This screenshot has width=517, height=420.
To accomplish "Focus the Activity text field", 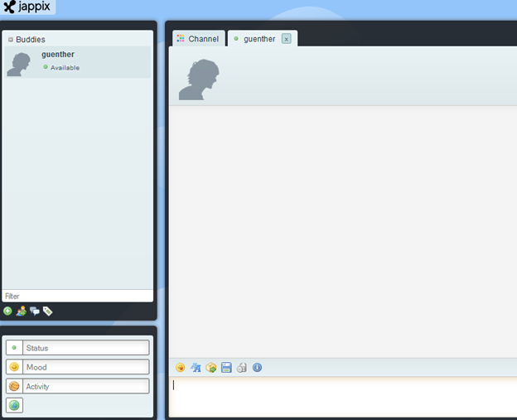I will coord(86,386).
